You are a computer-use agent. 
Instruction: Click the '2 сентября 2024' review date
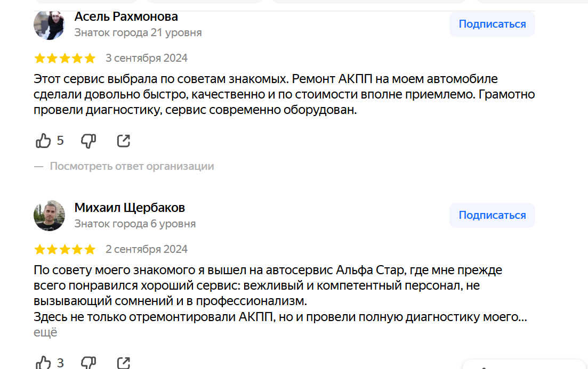146,249
